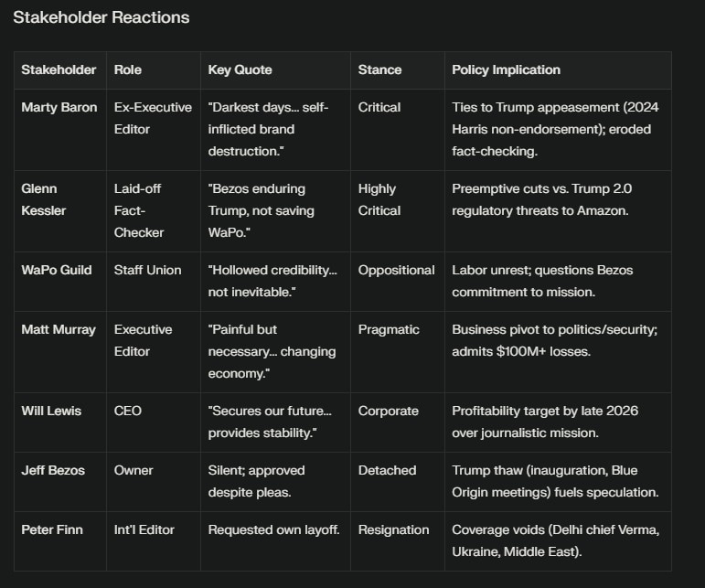This screenshot has height=588, width=705.
Task: Click the Marty Baron stakeholder cell
Action: pos(59,107)
